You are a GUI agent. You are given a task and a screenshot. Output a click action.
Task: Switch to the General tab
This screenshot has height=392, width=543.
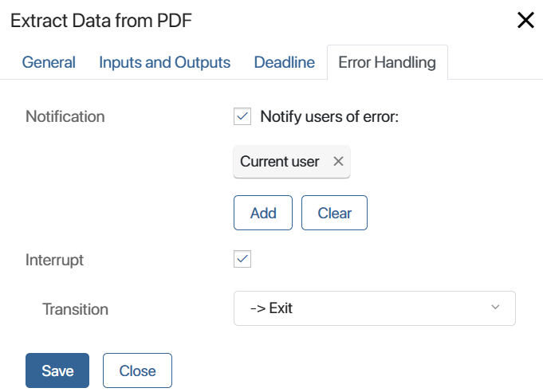[49, 63]
